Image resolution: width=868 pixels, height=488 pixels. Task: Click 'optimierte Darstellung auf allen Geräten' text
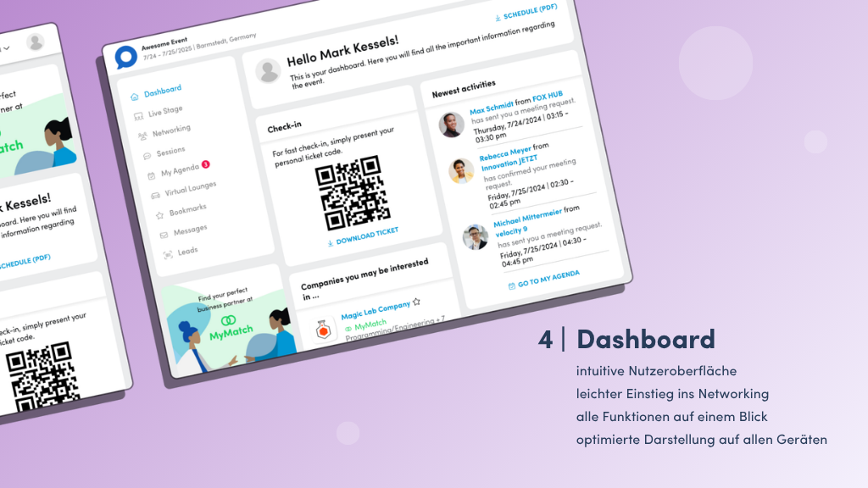tap(702, 440)
